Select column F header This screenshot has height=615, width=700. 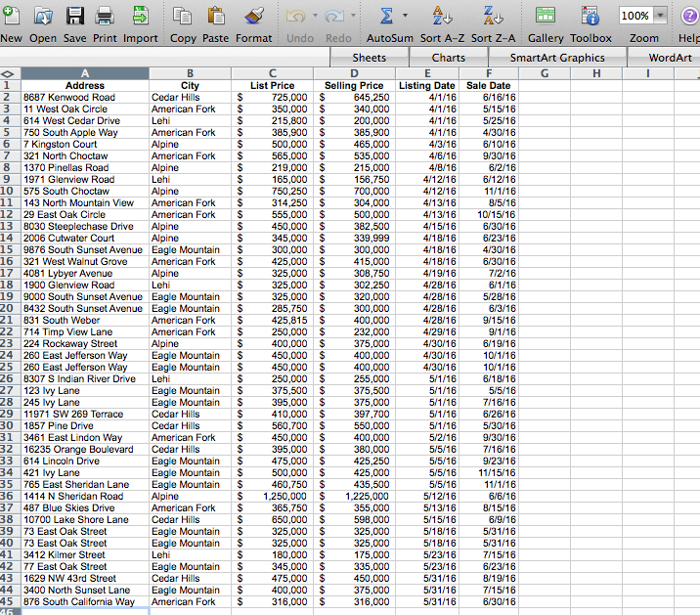point(489,73)
